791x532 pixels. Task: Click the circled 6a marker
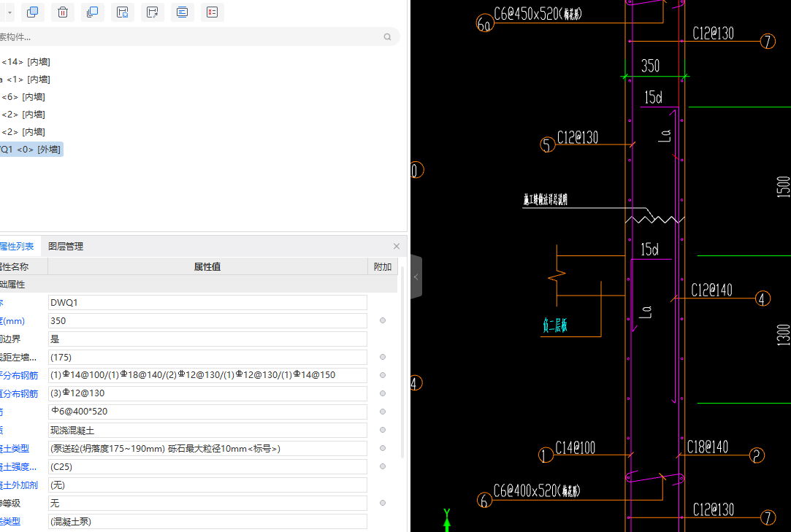pos(484,23)
